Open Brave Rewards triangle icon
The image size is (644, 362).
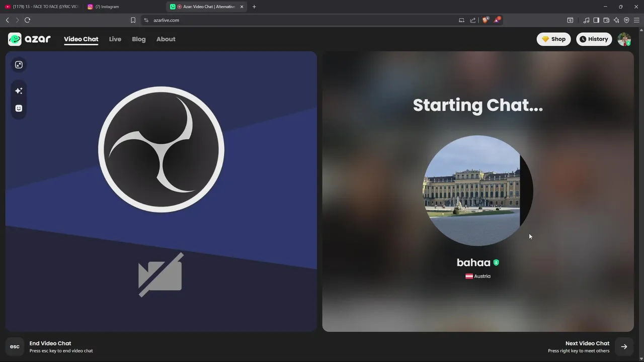pyautogui.click(x=497, y=20)
